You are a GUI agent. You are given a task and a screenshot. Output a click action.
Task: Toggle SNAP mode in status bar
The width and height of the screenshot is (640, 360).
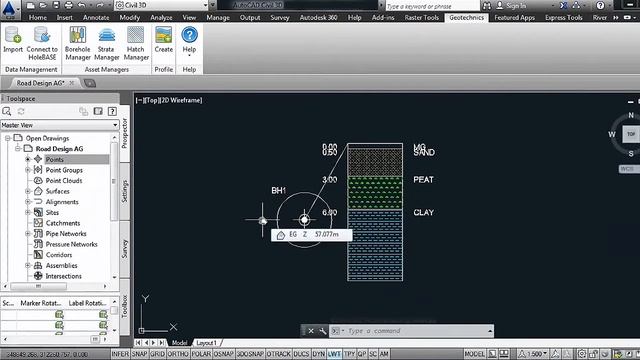click(x=139, y=354)
